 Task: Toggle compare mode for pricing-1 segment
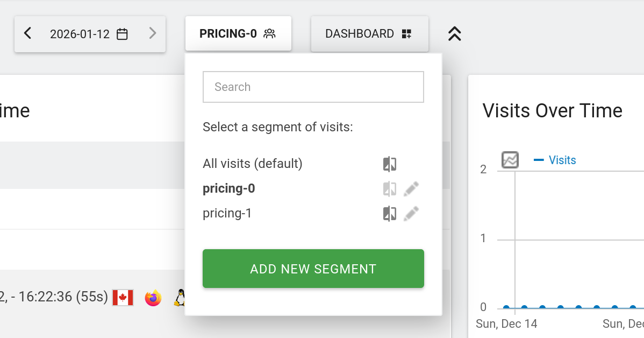(390, 214)
